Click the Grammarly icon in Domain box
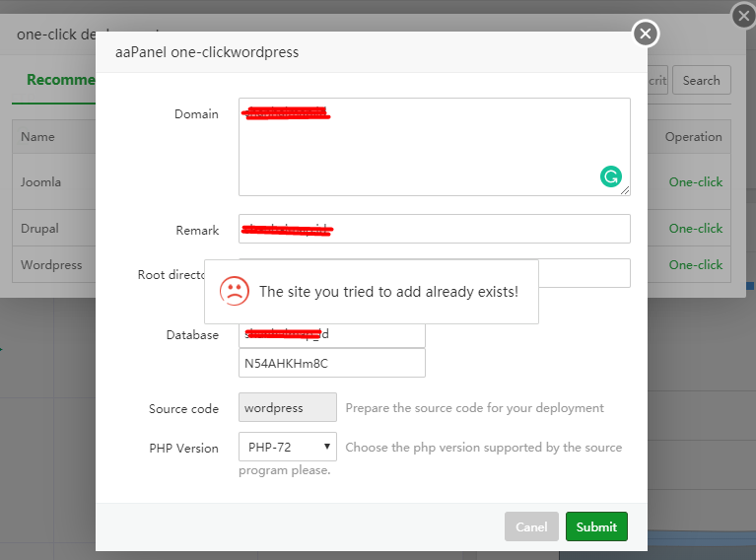 pyautogui.click(x=610, y=177)
